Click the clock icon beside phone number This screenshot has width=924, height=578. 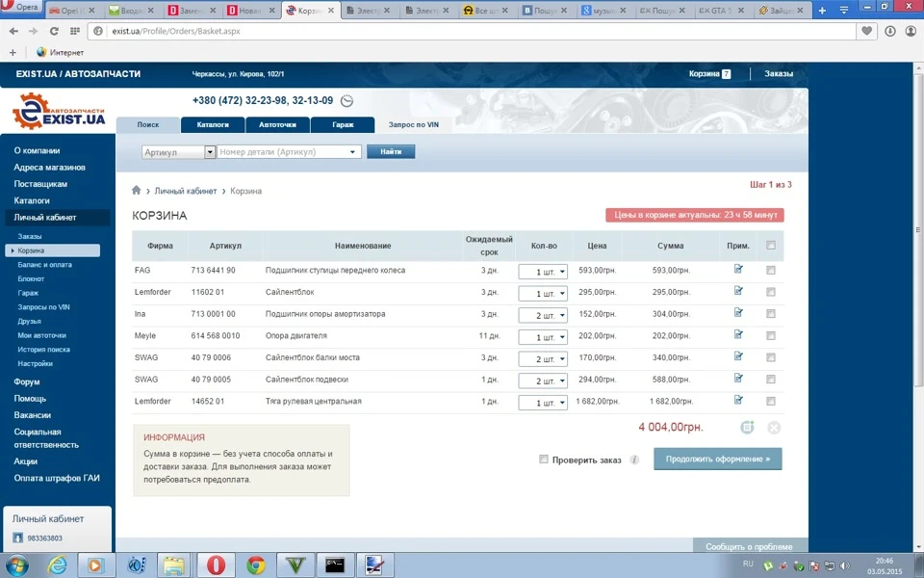[347, 101]
